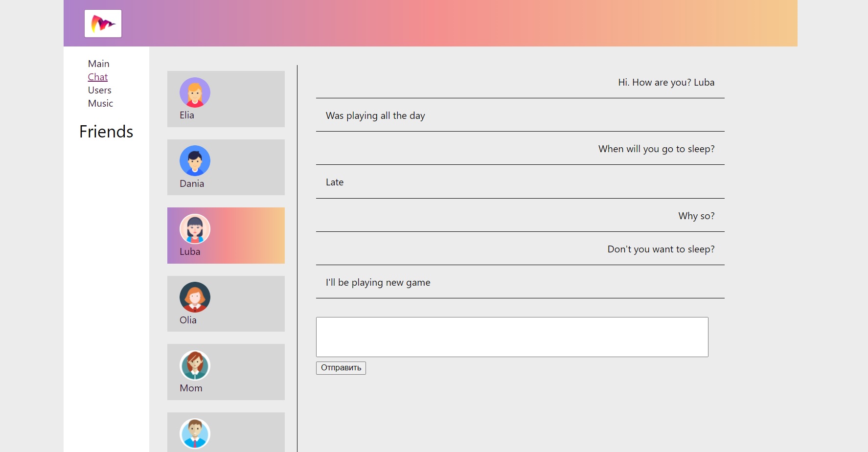Click message 'I'll be playing new game'
Screen dimensions: 868x452
point(378,283)
